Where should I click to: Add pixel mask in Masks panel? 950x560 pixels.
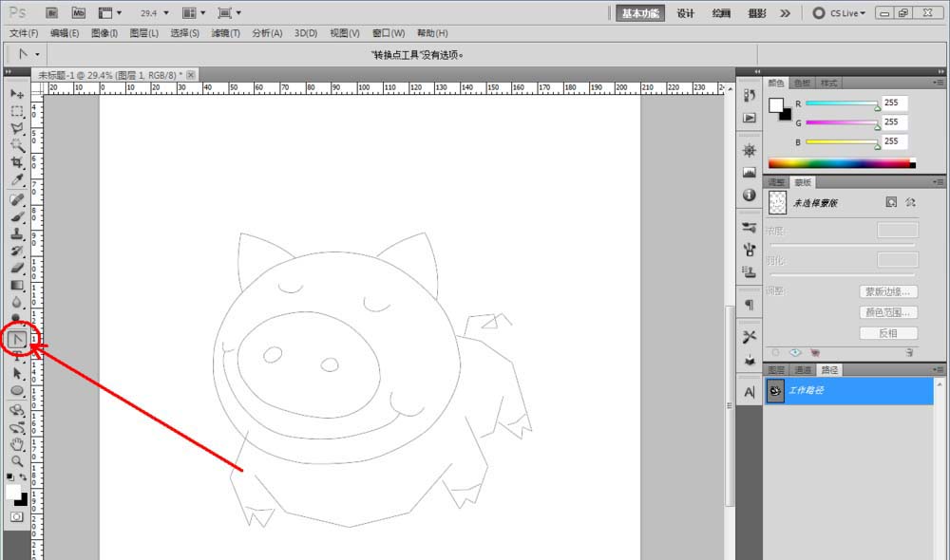coord(891,202)
